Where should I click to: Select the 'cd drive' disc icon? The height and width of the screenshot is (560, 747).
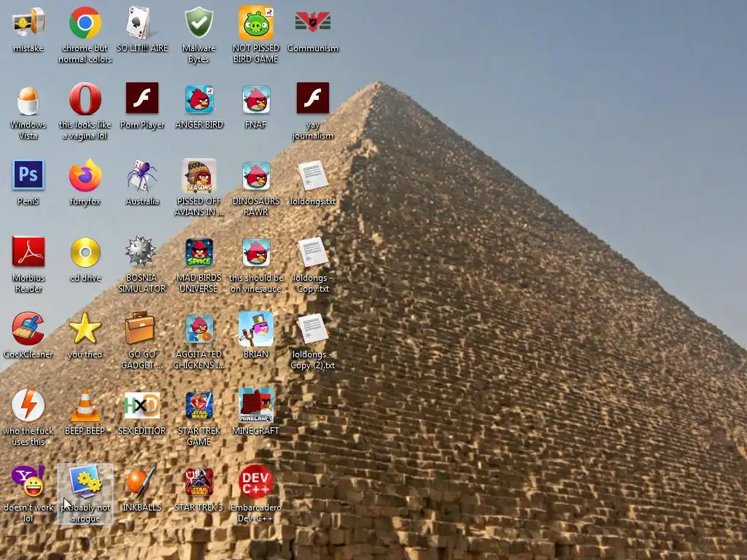85,252
